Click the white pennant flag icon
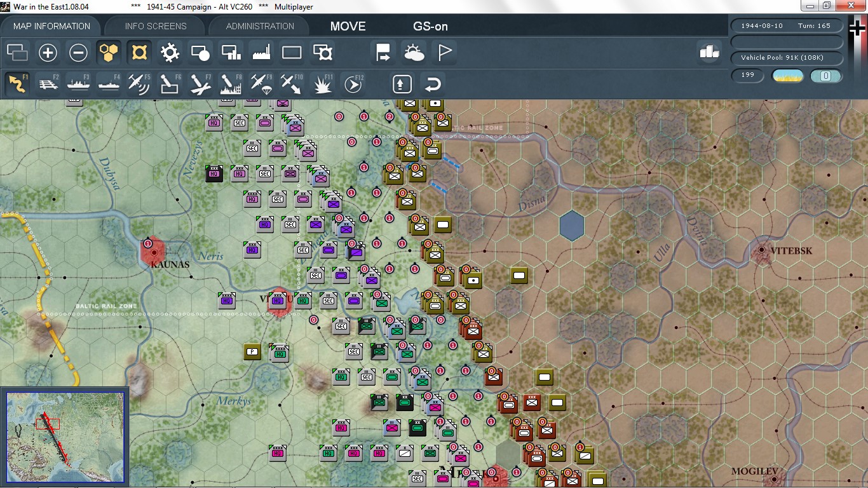The height and width of the screenshot is (488, 868). [x=444, y=53]
